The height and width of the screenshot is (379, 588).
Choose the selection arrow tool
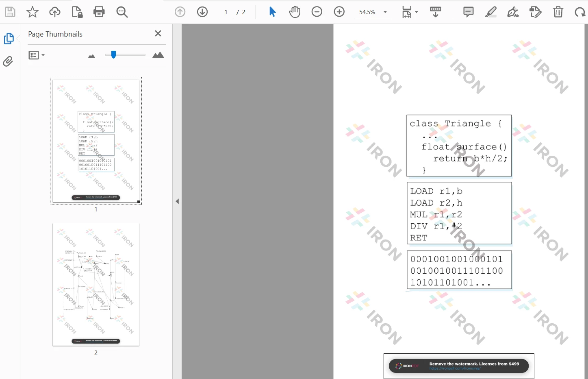pos(272,12)
